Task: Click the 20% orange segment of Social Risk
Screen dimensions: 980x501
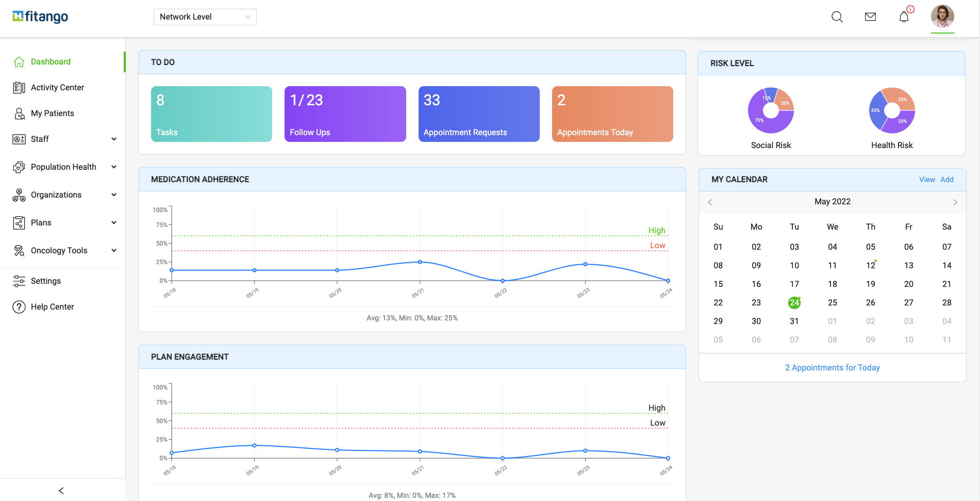Action: (x=784, y=102)
